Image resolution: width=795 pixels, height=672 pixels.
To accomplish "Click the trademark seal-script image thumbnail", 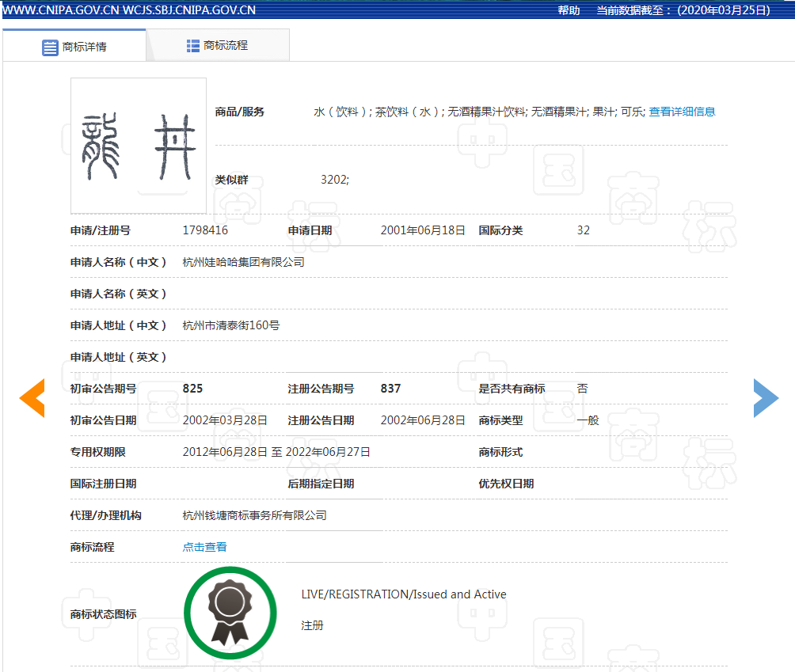I will tap(139, 146).
